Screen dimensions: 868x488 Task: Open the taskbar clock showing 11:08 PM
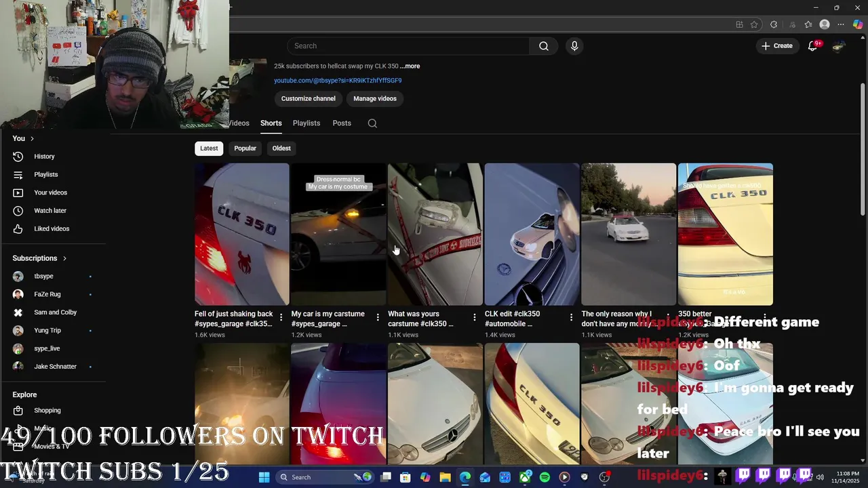tap(848, 477)
